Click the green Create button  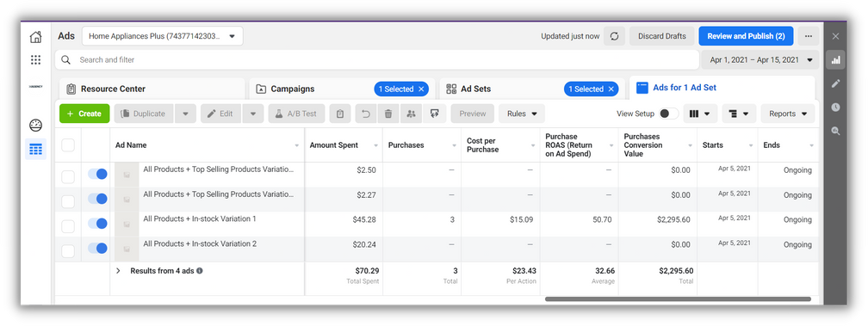click(84, 114)
